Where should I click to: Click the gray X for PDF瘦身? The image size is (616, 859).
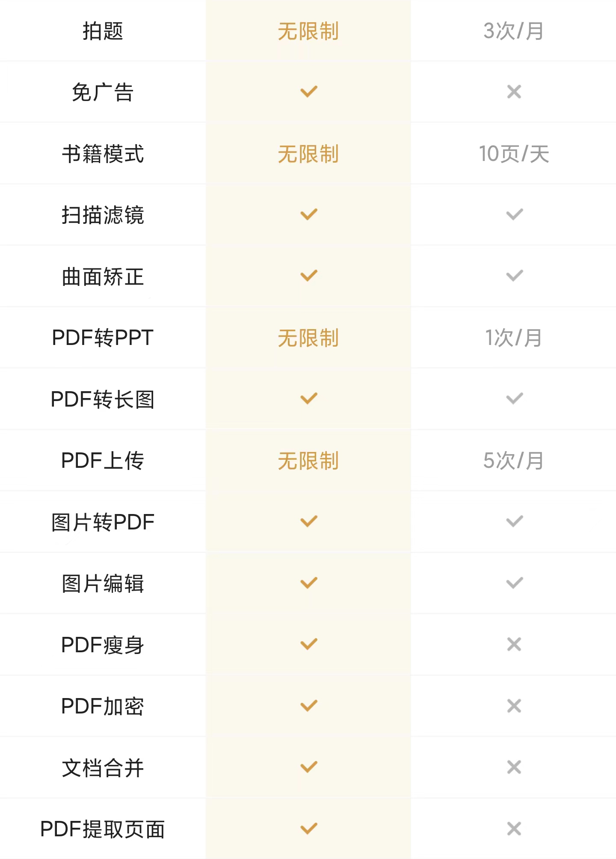[x=514, y=644]
